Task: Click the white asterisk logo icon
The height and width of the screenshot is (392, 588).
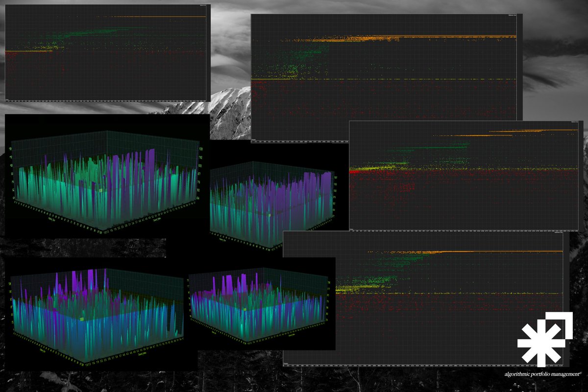Action: [545, 339]
